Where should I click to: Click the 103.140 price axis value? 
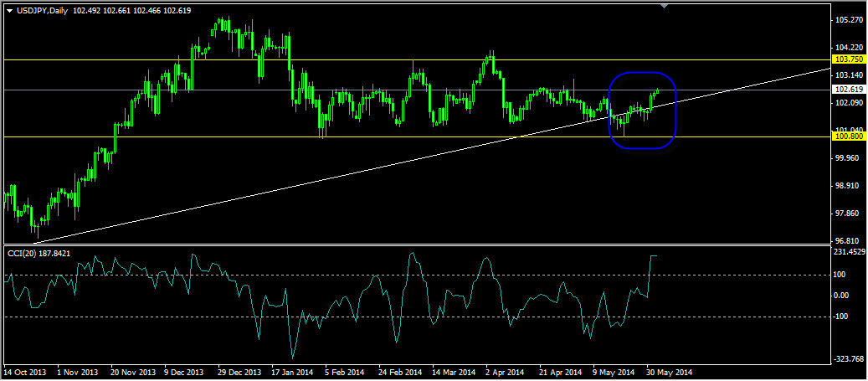850,75
